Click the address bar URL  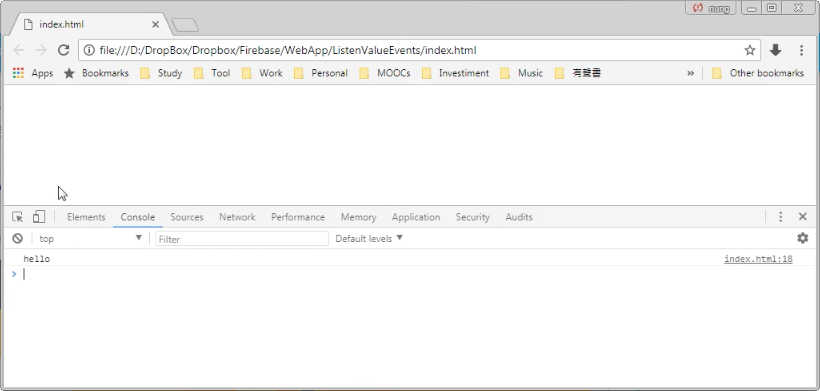point(288,50)
